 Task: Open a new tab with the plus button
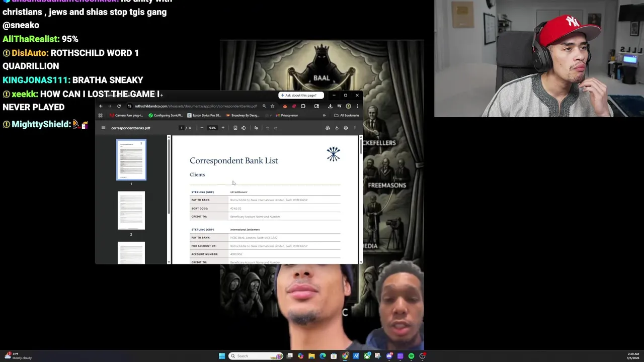[162, 95]
